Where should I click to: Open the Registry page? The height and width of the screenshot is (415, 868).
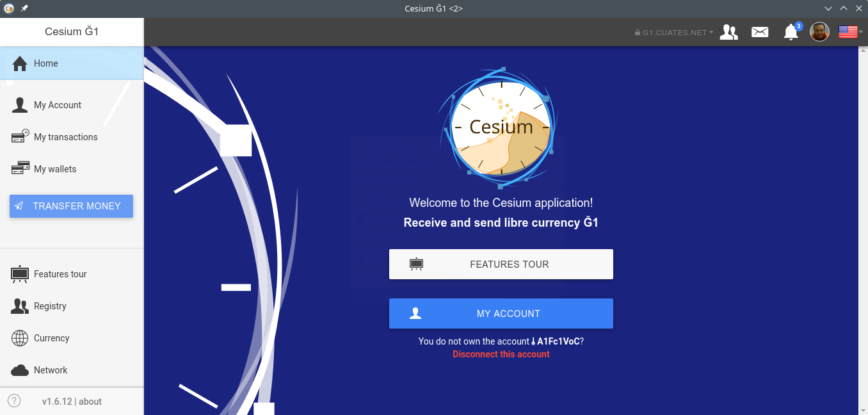(x=72, y=306)
